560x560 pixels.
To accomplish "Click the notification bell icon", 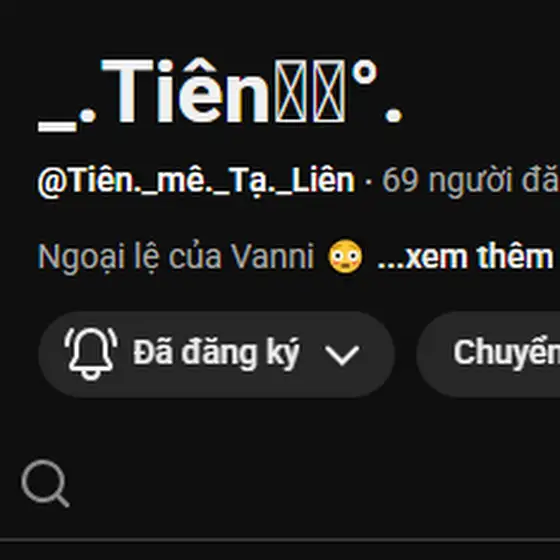I will pos(91,354).
